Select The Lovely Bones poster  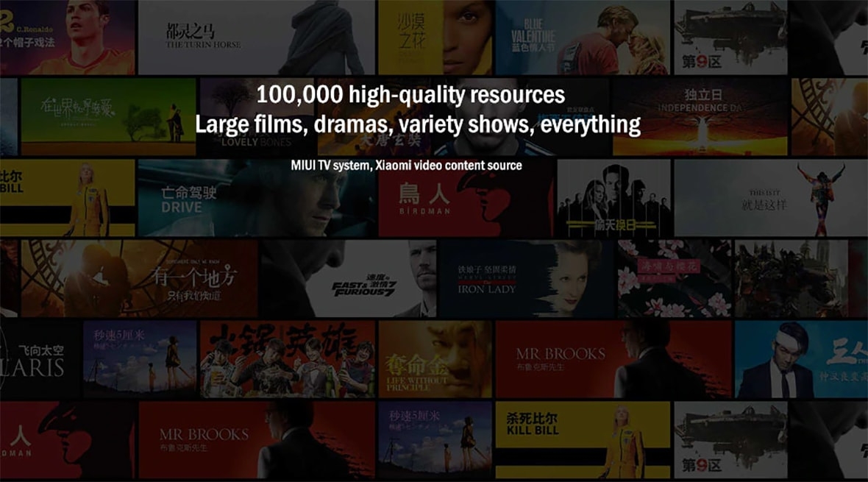tap(258, 117)
